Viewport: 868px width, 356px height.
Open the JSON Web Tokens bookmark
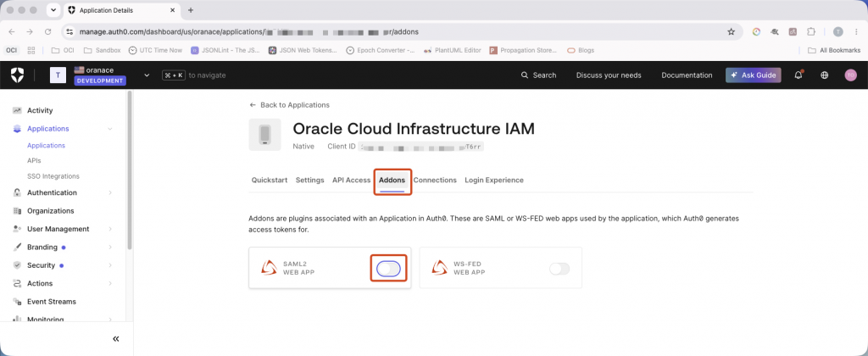click(x=303, y=50)
